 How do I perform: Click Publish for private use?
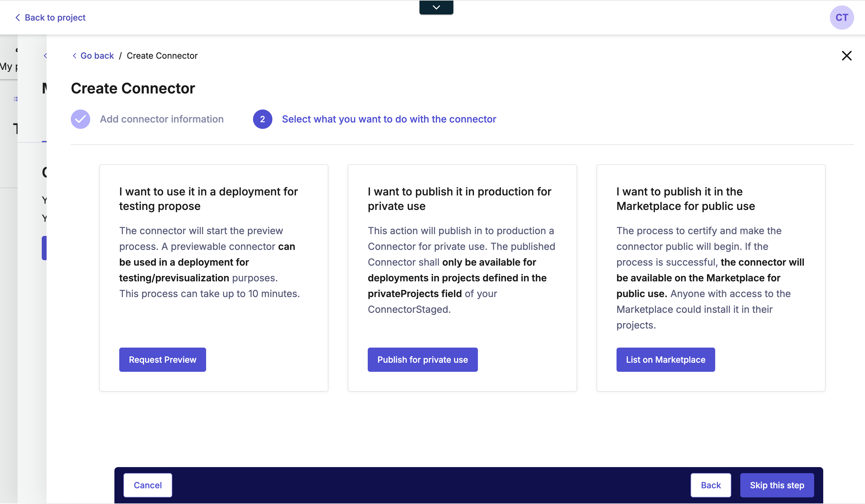(422, 359)
